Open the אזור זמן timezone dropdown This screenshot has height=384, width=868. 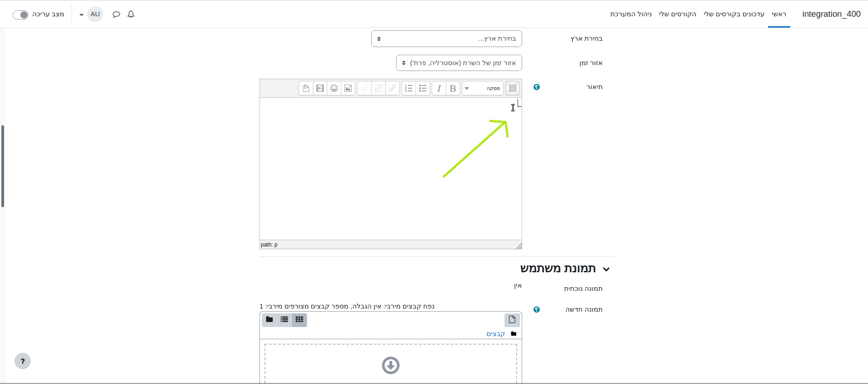[459, 63]
